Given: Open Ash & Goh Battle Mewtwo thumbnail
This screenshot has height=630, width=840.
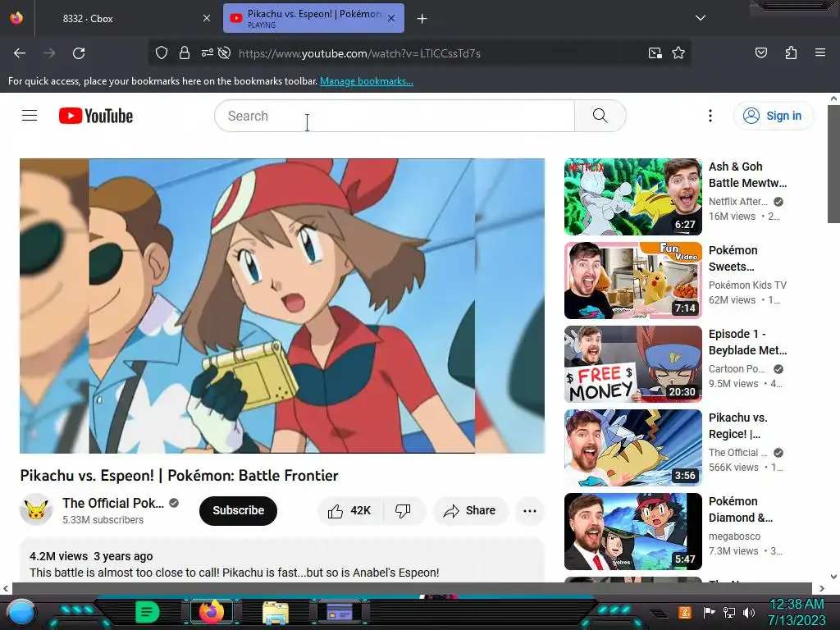Looking at the screenshot, I should (632, 197).
